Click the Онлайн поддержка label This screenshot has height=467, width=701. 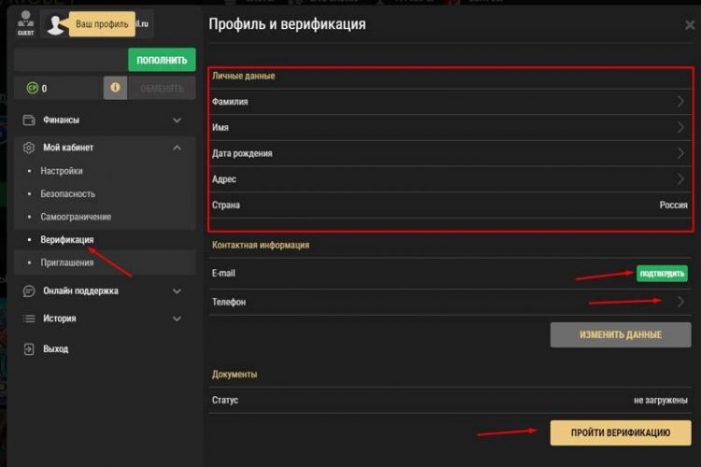pyautogui.click(x=81, y=291)
